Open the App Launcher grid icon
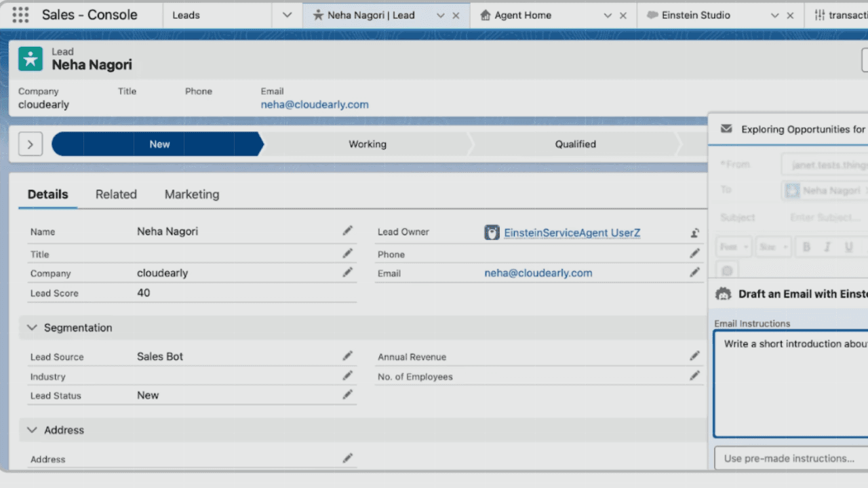 click(20, 15)
